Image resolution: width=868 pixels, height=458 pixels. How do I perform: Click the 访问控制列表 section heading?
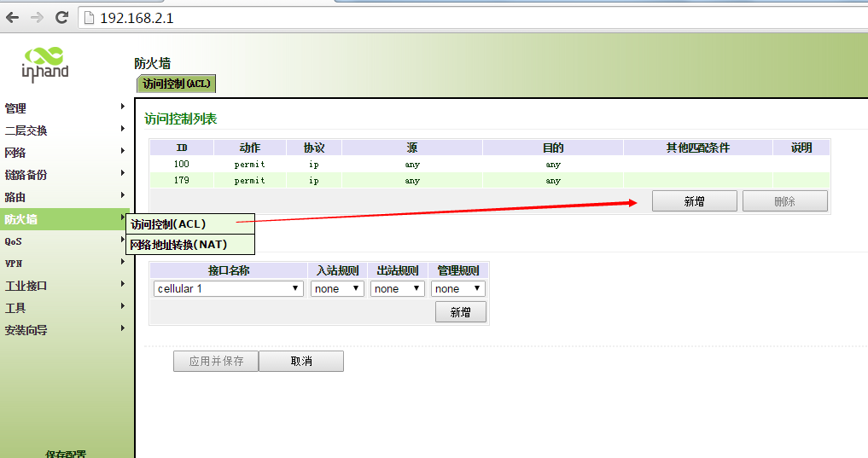point(180,119)
